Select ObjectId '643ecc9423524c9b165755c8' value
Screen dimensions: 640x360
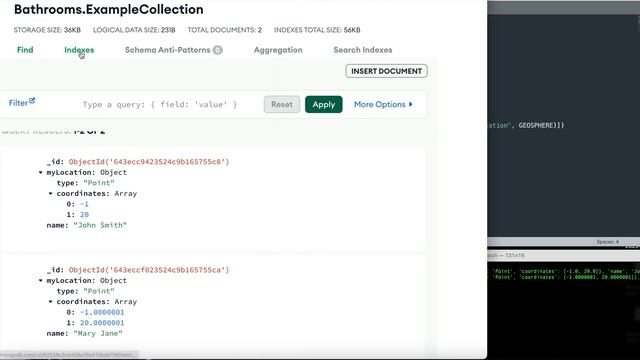click(149, 162)
